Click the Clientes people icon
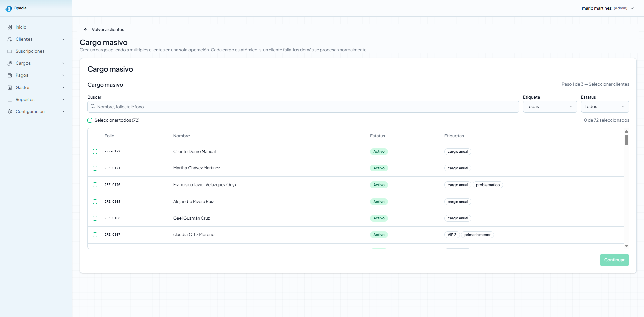The height and width of the screenshot is (317, 644). pos(10,39)
